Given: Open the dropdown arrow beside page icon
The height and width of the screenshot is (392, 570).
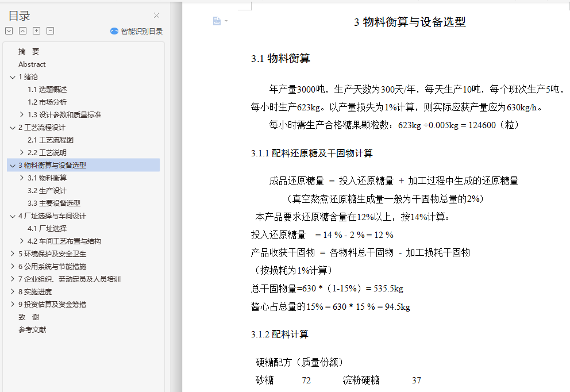Looking at the screenshot, I should tap(226, 21).
